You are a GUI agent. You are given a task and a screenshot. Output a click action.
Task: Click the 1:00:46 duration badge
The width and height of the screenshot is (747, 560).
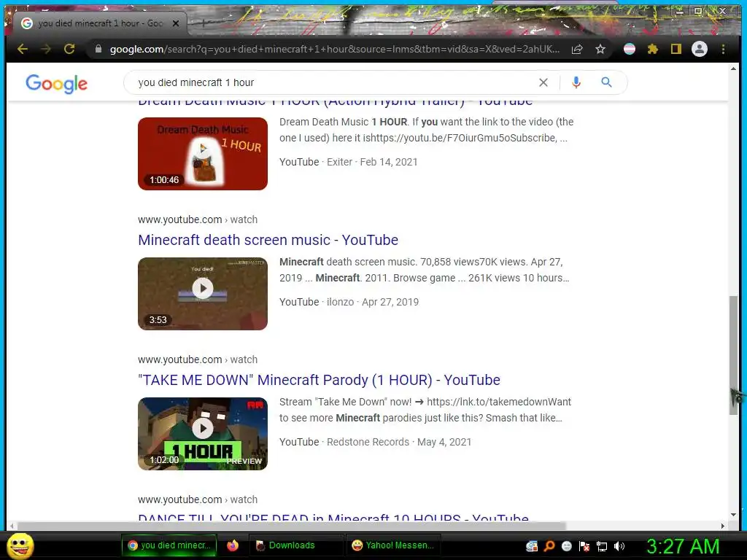pos(164,179)
